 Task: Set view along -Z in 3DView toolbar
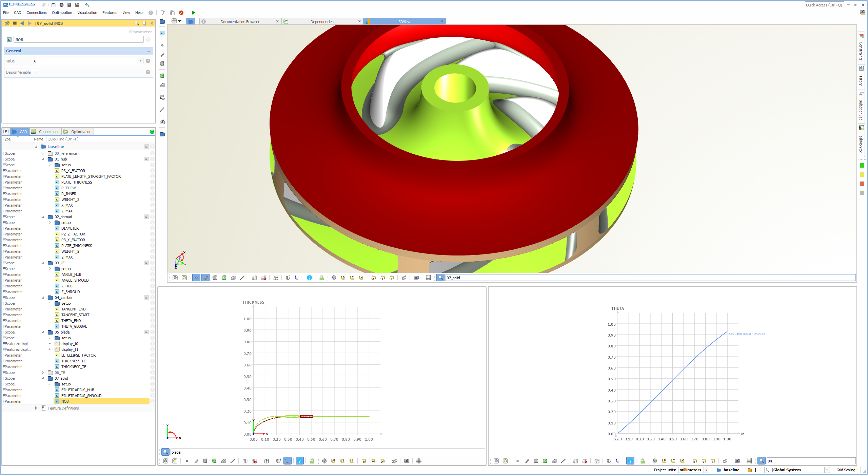click(x=392, y=278)
